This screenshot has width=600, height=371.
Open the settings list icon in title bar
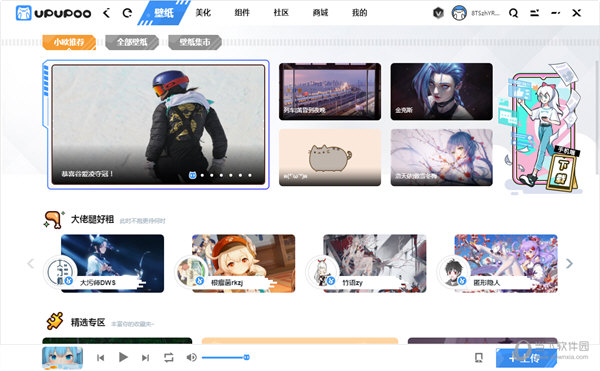tap(535, 13)
